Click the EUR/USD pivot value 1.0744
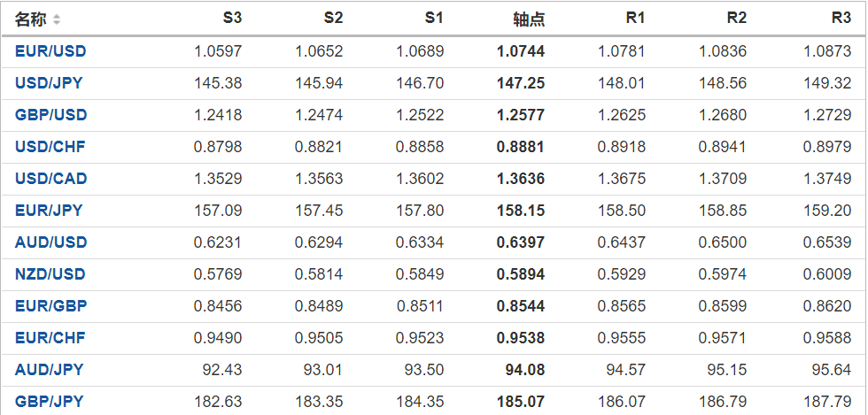Screen dimensions: 868x415 (521, 51)
